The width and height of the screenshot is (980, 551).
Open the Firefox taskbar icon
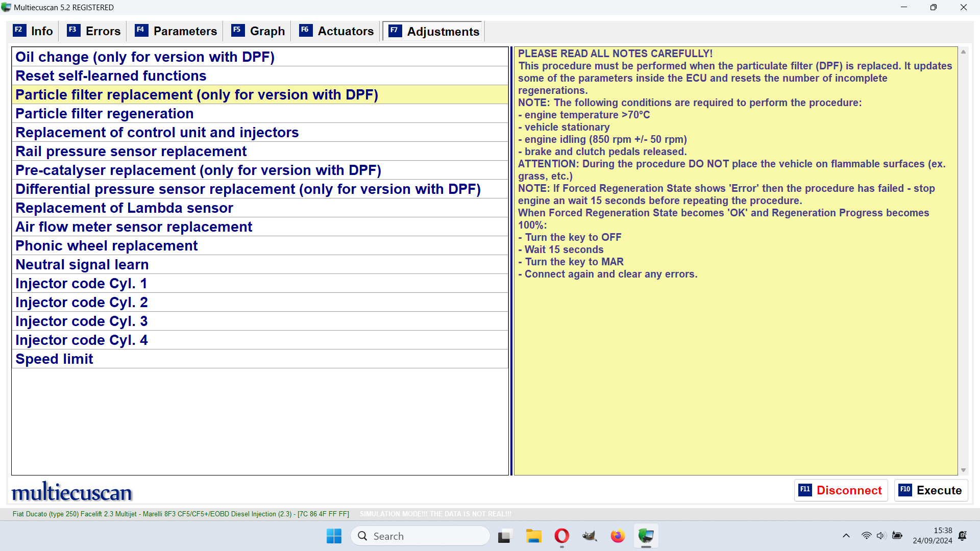pos(618,536)
